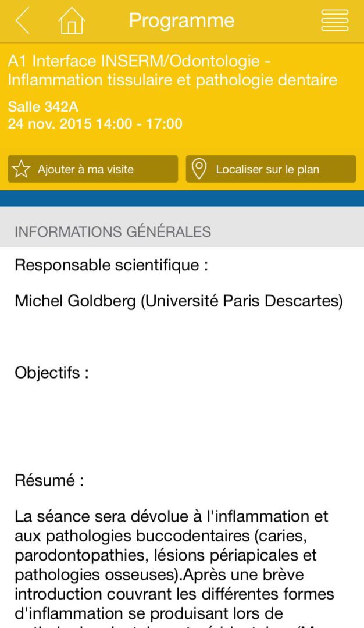
Task: Tap the "Objectifs :" heading
Action: [52, 372]
